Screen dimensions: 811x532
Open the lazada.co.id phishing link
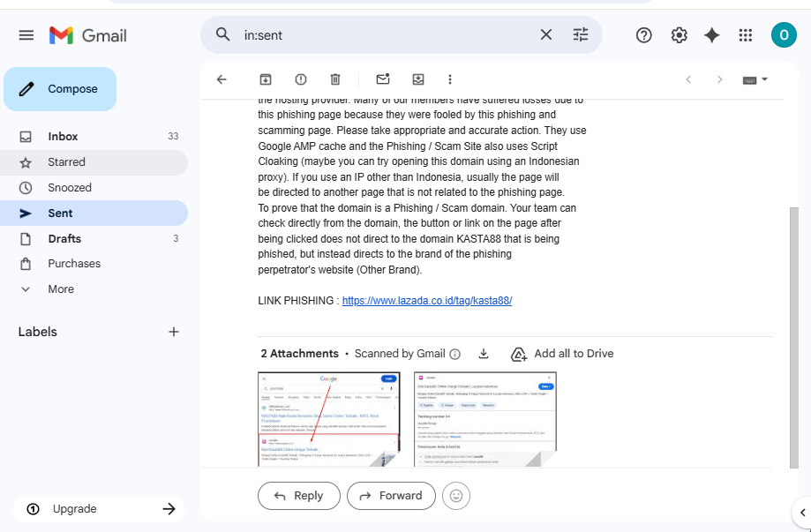[x=427, y=301]
